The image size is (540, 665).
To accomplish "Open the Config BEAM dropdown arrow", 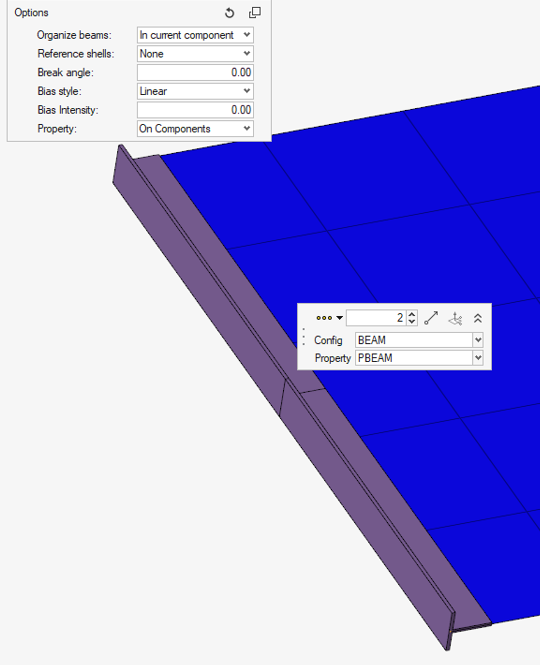I will [x=478, y=340].
